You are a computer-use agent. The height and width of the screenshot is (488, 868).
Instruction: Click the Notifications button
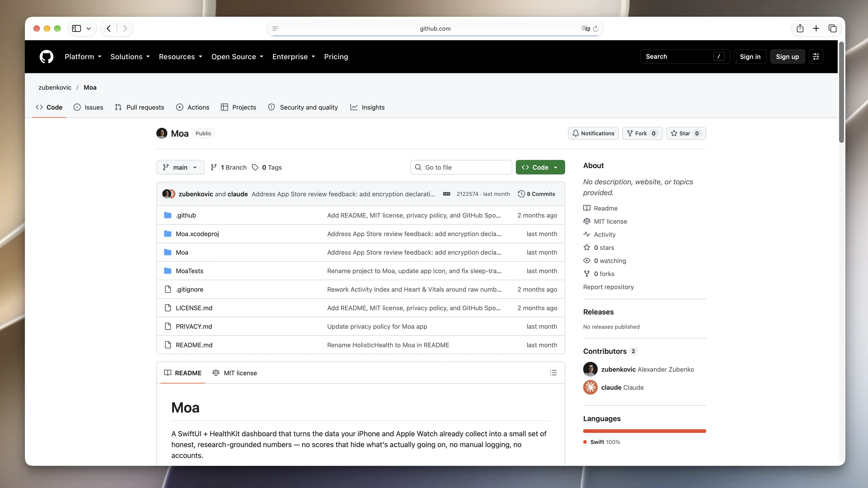(x=593, y=133)
